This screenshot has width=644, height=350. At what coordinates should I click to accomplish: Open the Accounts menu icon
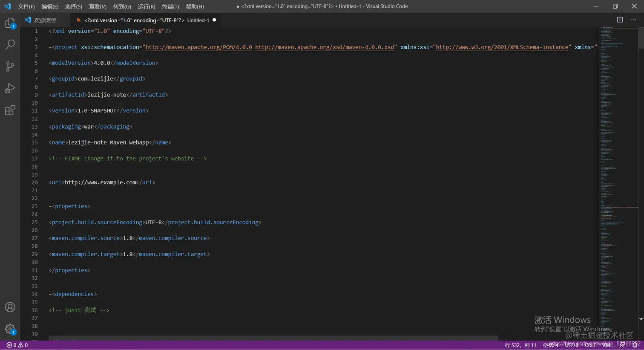[10, 307]
